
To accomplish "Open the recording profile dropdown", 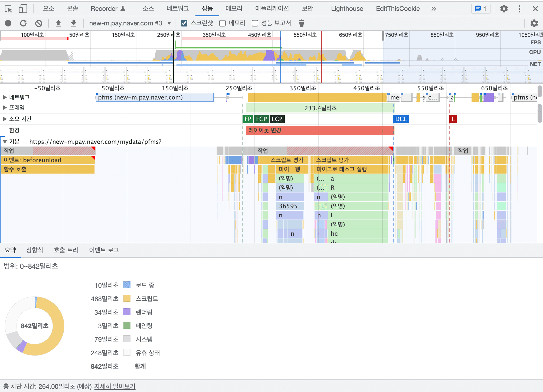I will point(169,23).
